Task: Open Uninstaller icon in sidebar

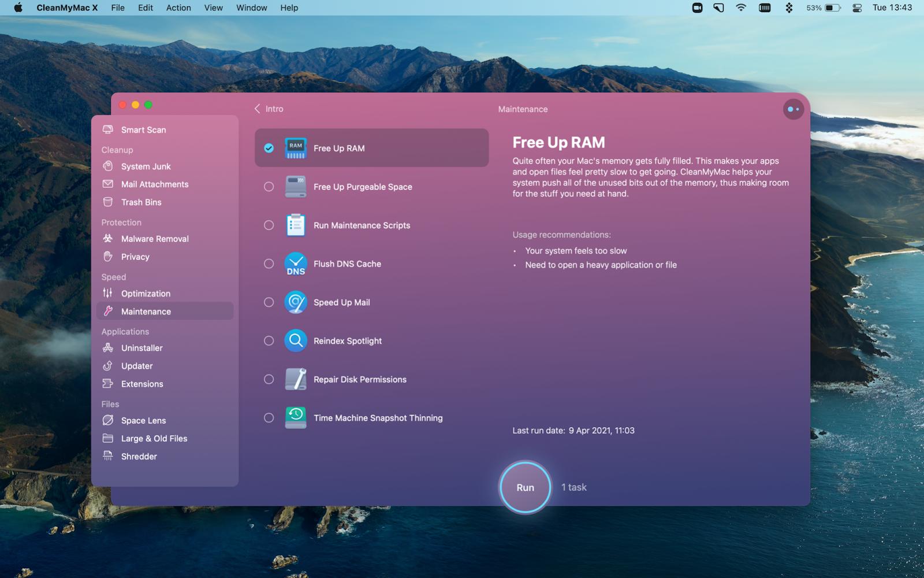Action: (108, 347)
